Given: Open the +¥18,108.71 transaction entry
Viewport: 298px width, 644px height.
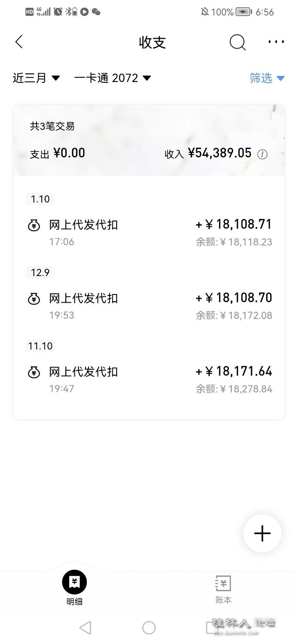Looking at the screenshot, I should coord(149,232).
